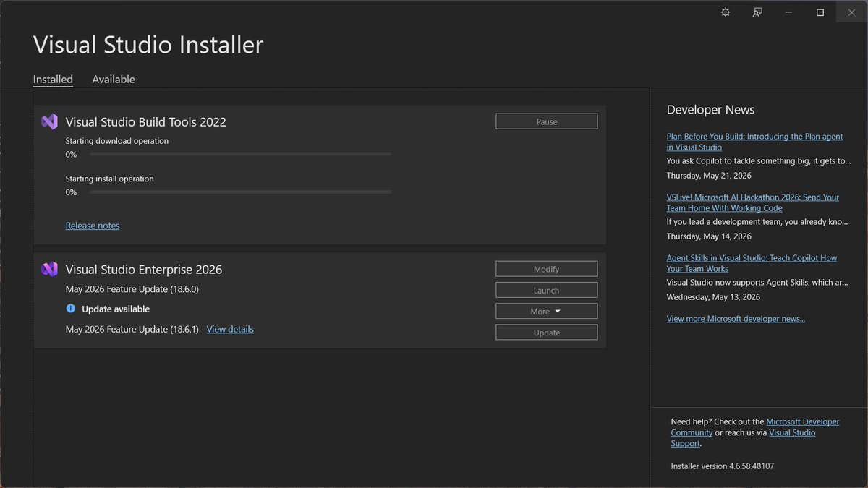Click Visual Studio Enterprise 2026 product name
The height and width of the screenshot is (488, 868).
[x=144, y=270]
